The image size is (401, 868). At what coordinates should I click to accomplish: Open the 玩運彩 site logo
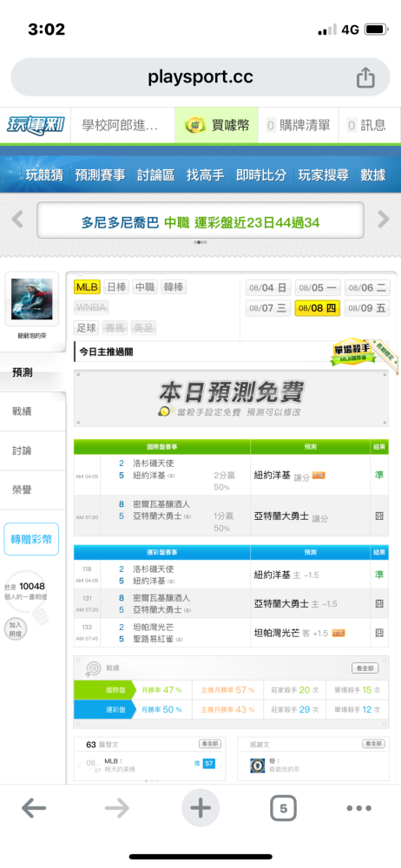(35, 126)
